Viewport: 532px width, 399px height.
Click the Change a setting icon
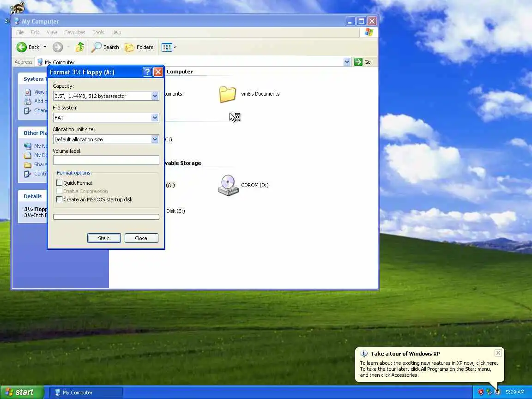[28, 110]
